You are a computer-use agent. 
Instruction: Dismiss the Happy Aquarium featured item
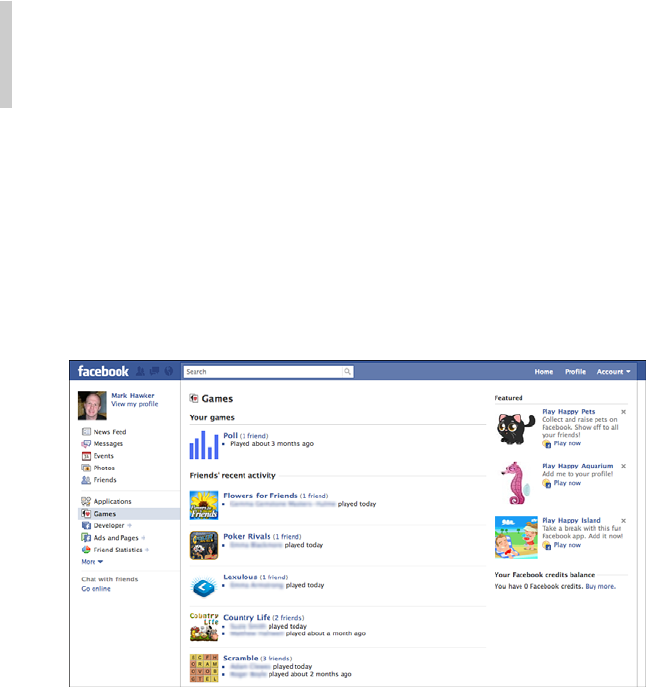[x=623, y=466]
